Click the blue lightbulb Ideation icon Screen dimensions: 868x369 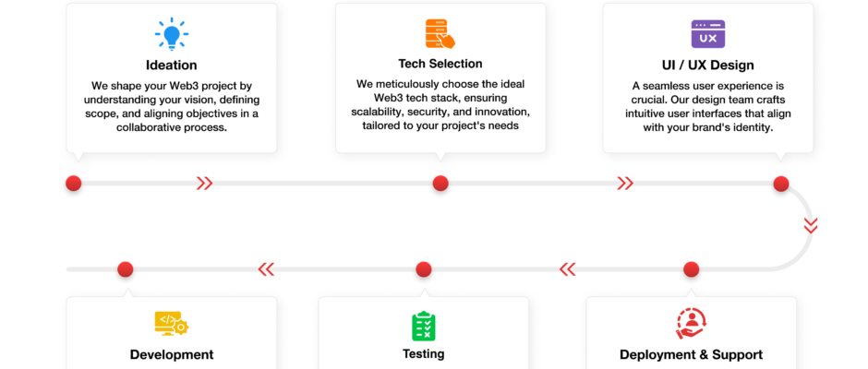pos(172,34)
